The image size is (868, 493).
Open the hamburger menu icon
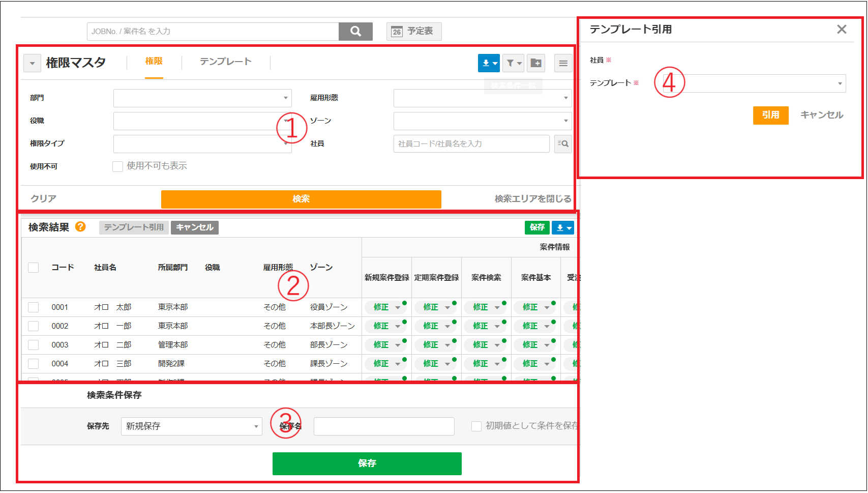(562, 63)
